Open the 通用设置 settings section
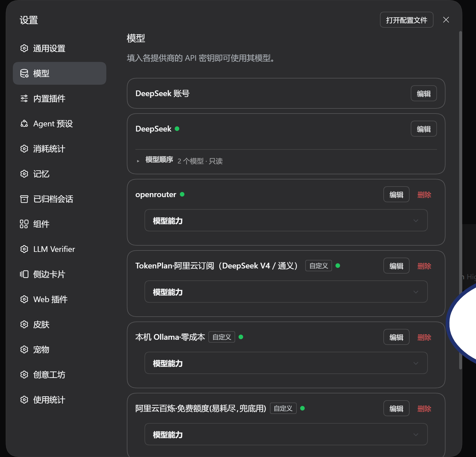476x457 pixels. (x=60, y=48)
